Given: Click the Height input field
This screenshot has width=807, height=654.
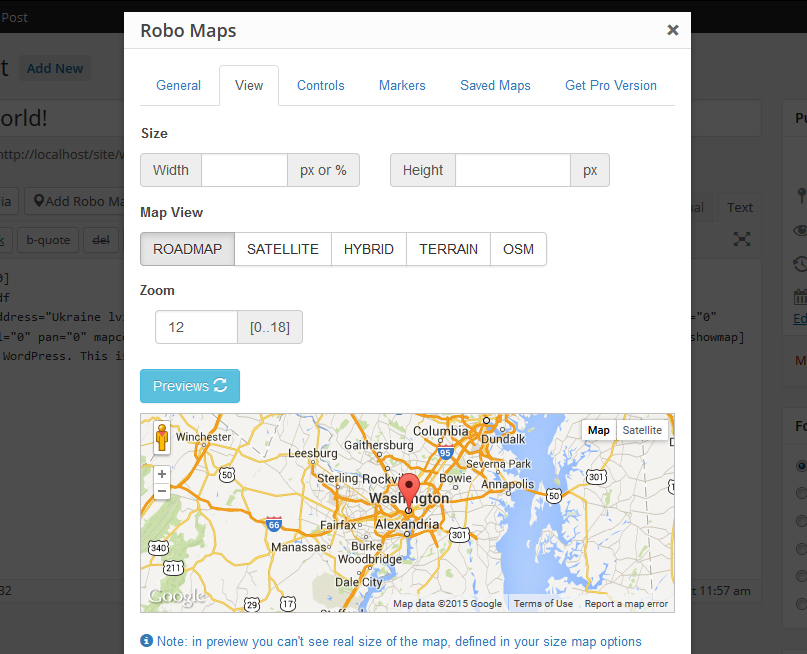Looking at the screenshot, I should [513, 170].
